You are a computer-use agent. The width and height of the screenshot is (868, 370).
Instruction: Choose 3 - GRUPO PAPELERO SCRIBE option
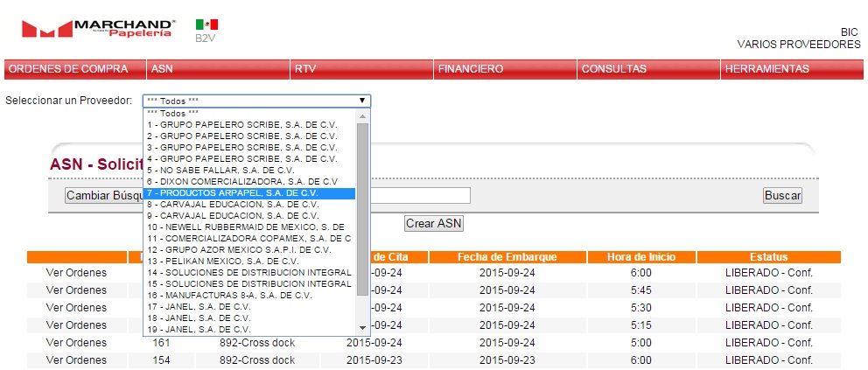click(249, 148)
